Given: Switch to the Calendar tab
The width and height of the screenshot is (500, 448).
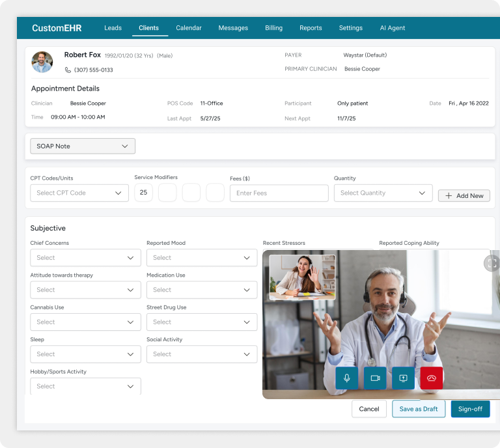Looking at the screenshot, I should 189,28.
